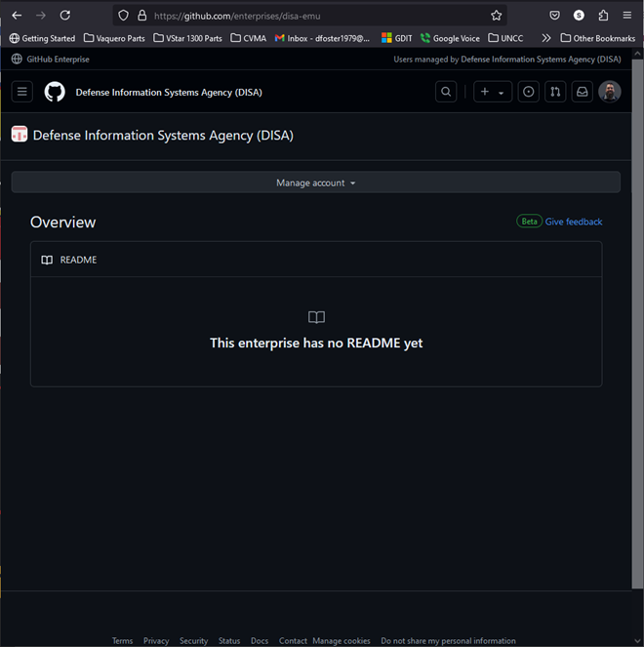Bookmark this page with the star icon
Image resolution: width=644 pixels, height=647 pixels.
point(496,16)
